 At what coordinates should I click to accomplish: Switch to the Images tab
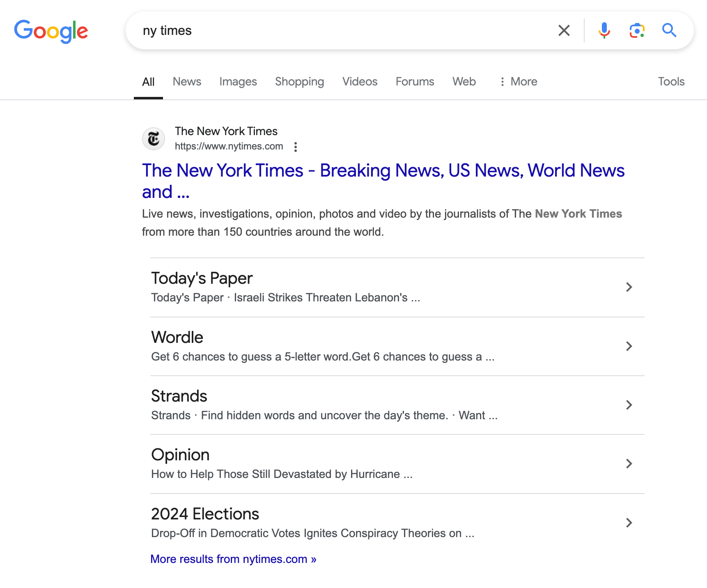point(238,82)
